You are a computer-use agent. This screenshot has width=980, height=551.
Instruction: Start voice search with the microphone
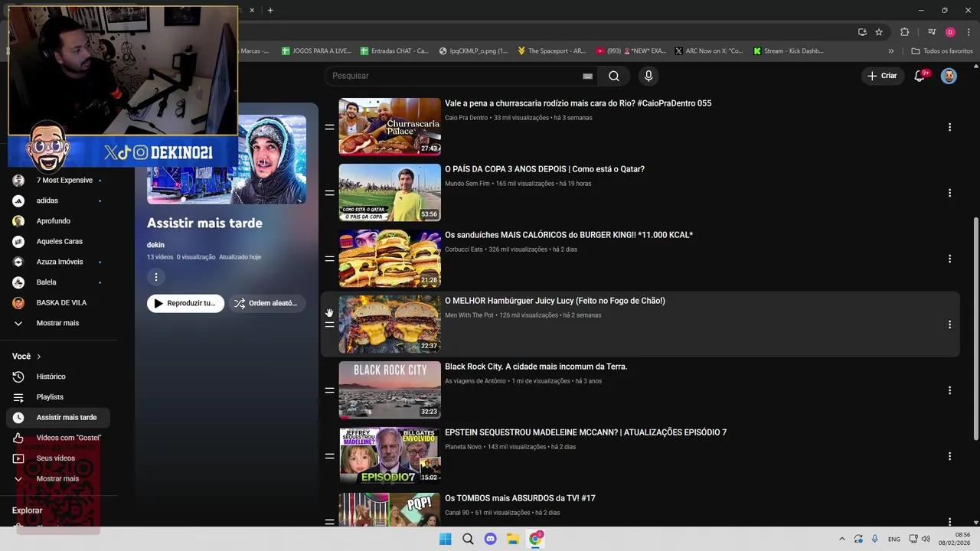[x=648, y=76]
